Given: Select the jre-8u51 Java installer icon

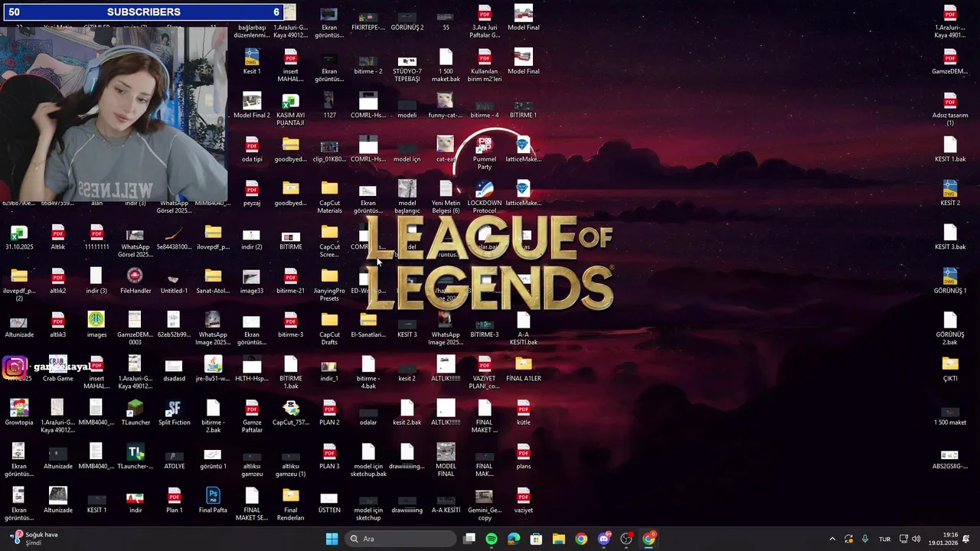Looking at the screenshot, I should [x=213, y=370].
